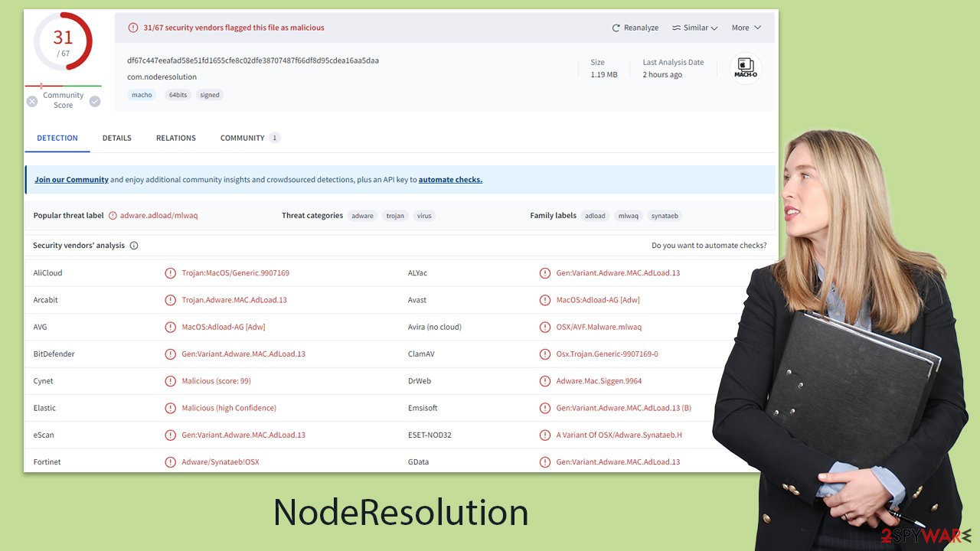Click the 2 hours ago analysis date
Viewport: 980px width, 551px height.
tap(662, 75)
